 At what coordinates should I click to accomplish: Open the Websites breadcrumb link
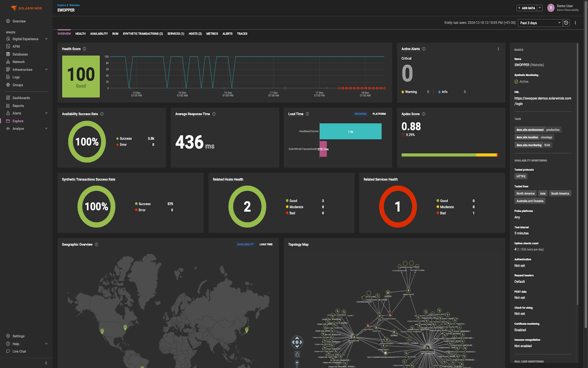coord(74,5)
